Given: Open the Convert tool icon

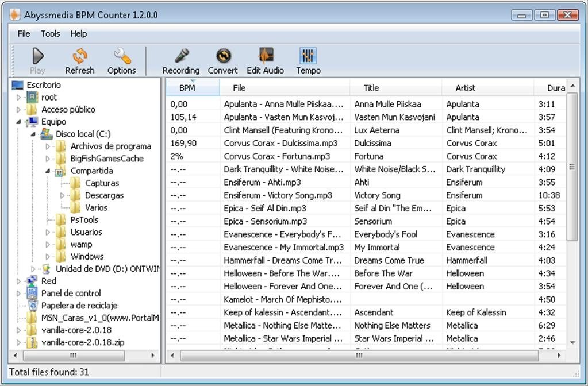Looking at the screenshot, I should [223, 56].
